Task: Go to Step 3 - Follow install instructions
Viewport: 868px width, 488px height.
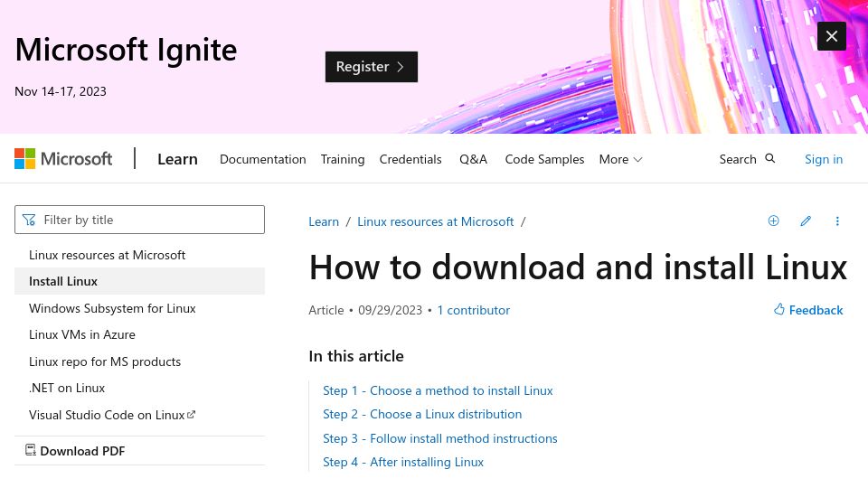Action: pyautogui.click(x=440, y=439)
